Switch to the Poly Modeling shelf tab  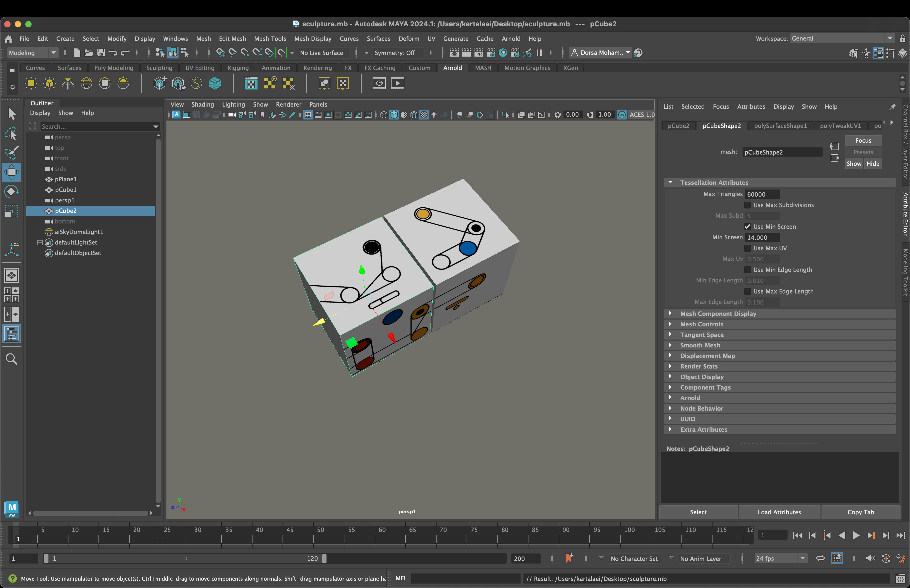pos(113,68)
